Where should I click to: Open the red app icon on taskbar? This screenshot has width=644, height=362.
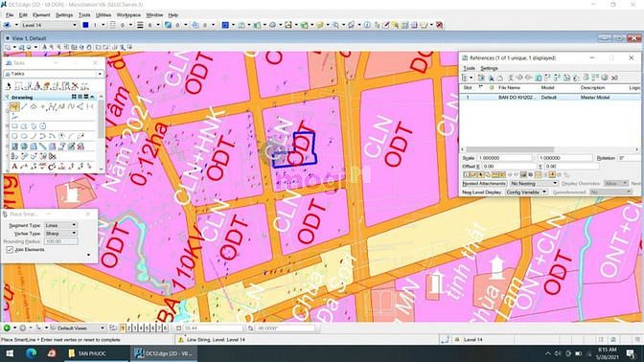point(52,353)
